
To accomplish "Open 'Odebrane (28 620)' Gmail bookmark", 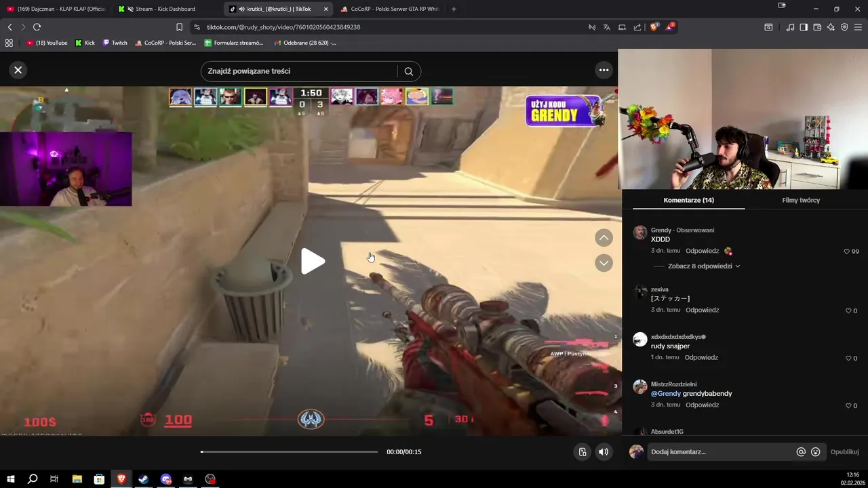I will (305, 43).
